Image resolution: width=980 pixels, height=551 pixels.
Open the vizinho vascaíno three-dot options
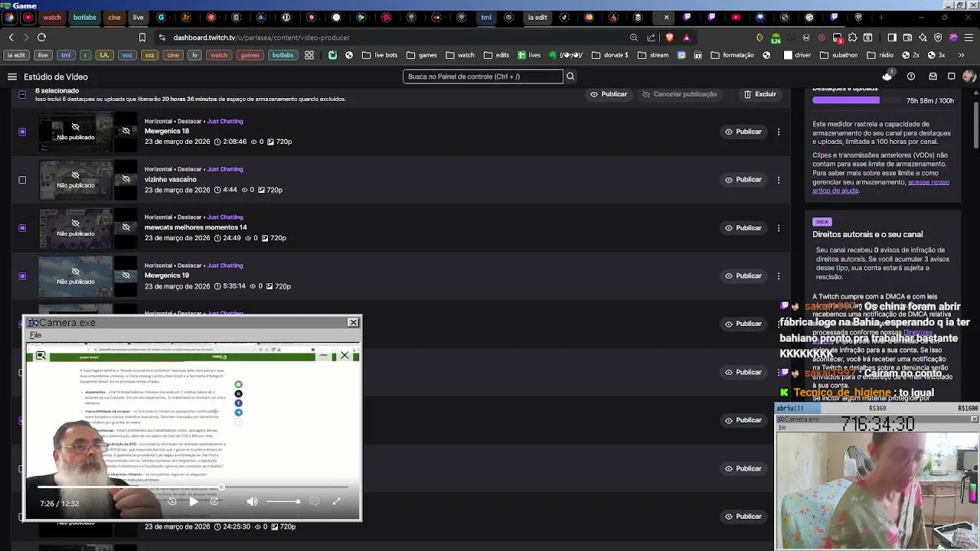(779, 180)
